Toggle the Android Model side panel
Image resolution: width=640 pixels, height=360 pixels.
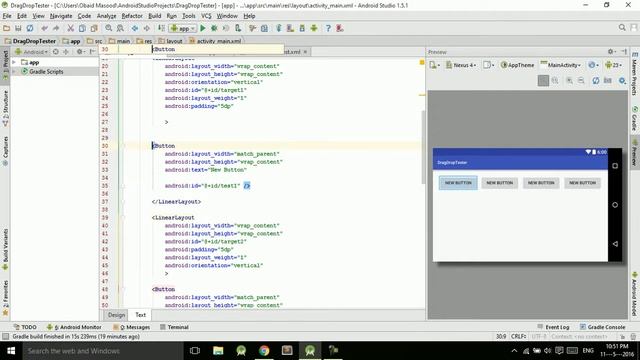pos(635,295)
